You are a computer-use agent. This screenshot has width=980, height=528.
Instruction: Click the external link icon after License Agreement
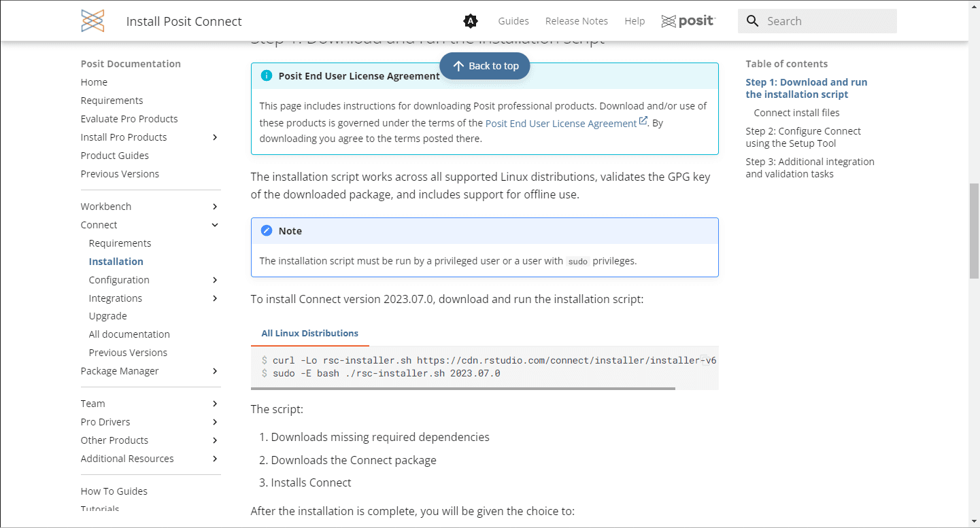click(643, 122)
